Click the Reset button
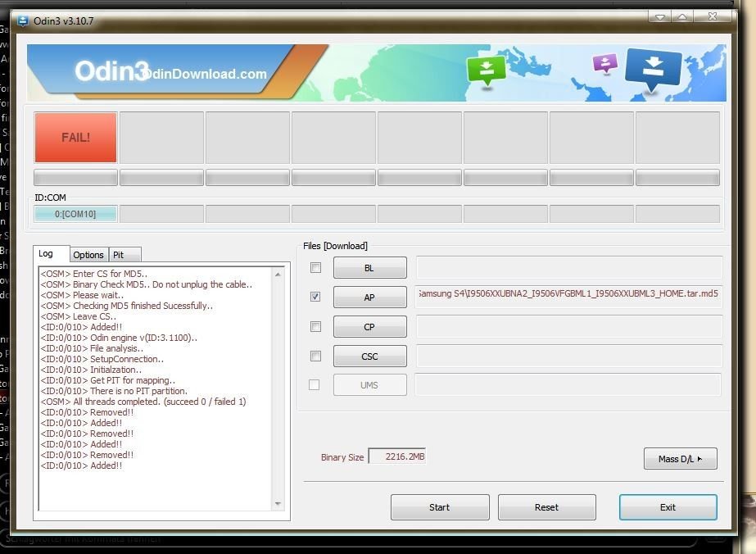756x554 pixels. (x=547, y=507)
